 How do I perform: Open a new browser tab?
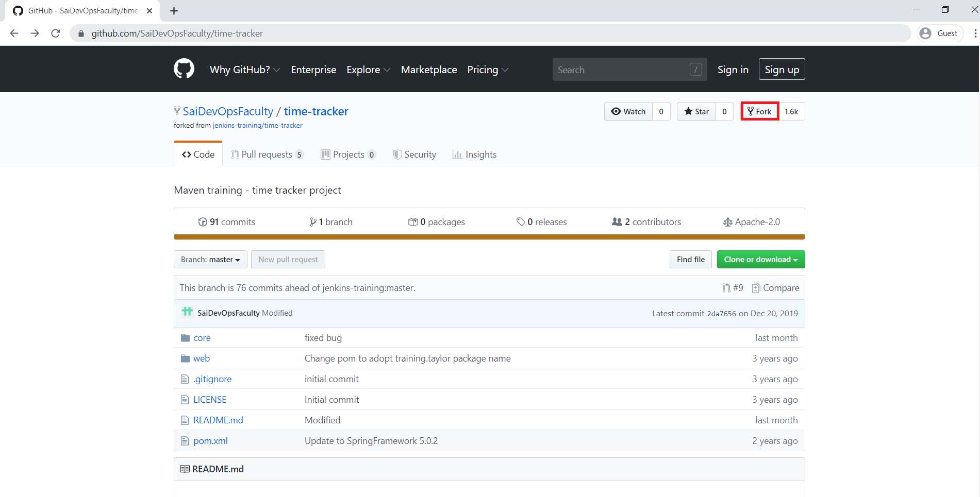point(174,11)
